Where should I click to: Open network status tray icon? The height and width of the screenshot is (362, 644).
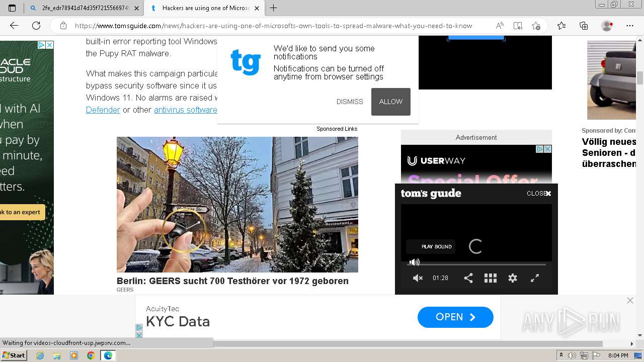584,355
